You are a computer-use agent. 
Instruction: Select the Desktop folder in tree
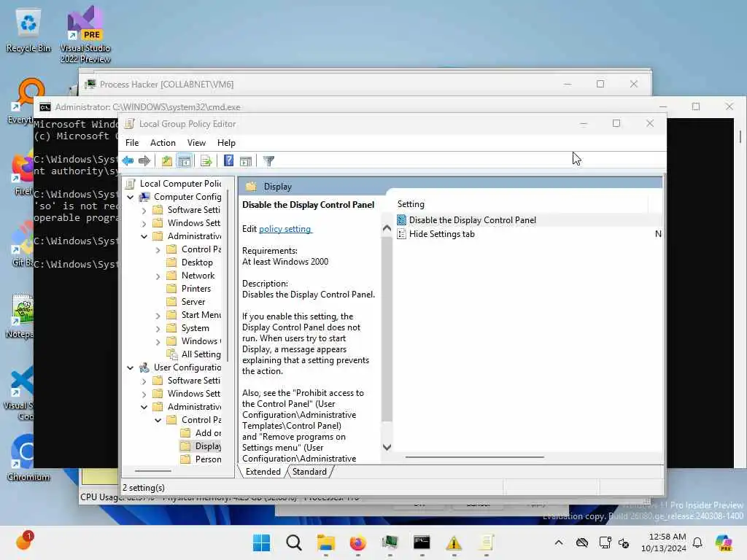tap(197, 262)
